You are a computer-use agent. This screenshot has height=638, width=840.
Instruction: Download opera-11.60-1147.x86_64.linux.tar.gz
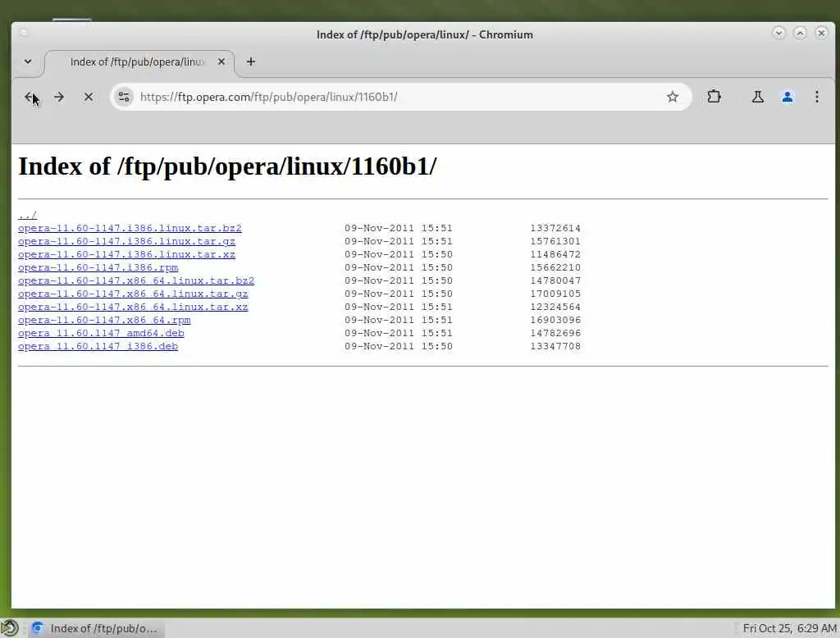point(133,294)
